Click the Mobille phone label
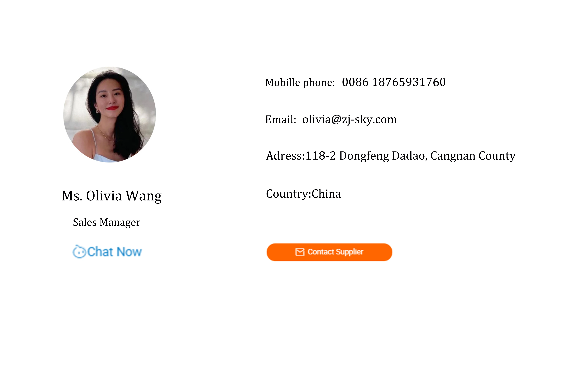This screenshot has height=382, width=588. pos(300,83)
